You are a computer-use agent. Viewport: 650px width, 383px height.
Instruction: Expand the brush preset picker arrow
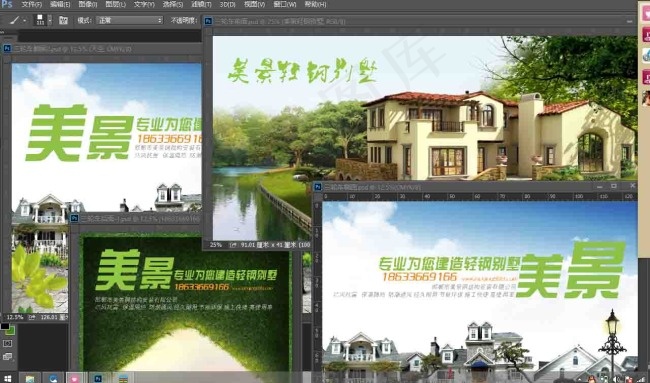coord(50,20)
